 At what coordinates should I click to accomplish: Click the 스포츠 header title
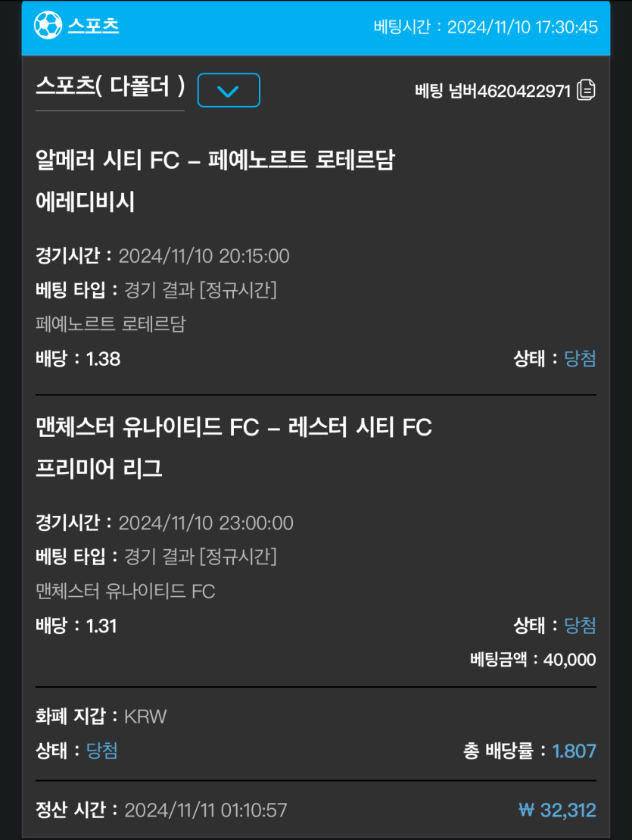(93, 26)
